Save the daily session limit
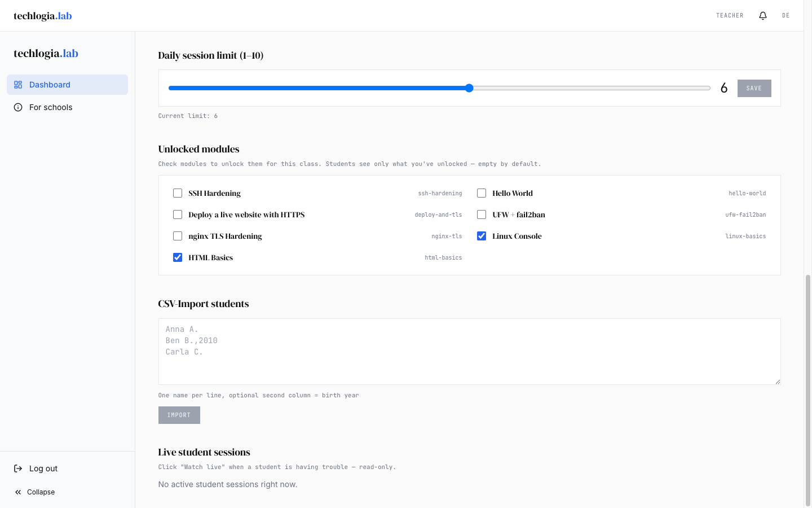812x508 pixels. tap(754, 88)
